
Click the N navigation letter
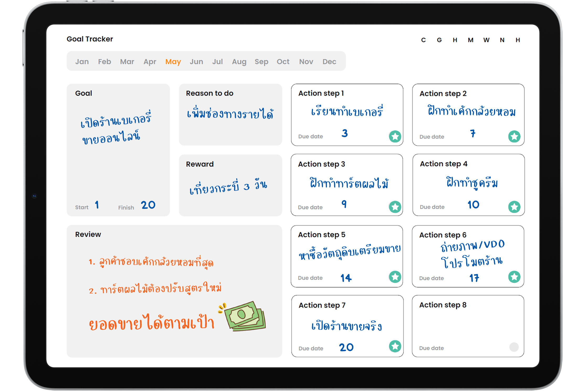pyautogui.click(x=502, y=40)
